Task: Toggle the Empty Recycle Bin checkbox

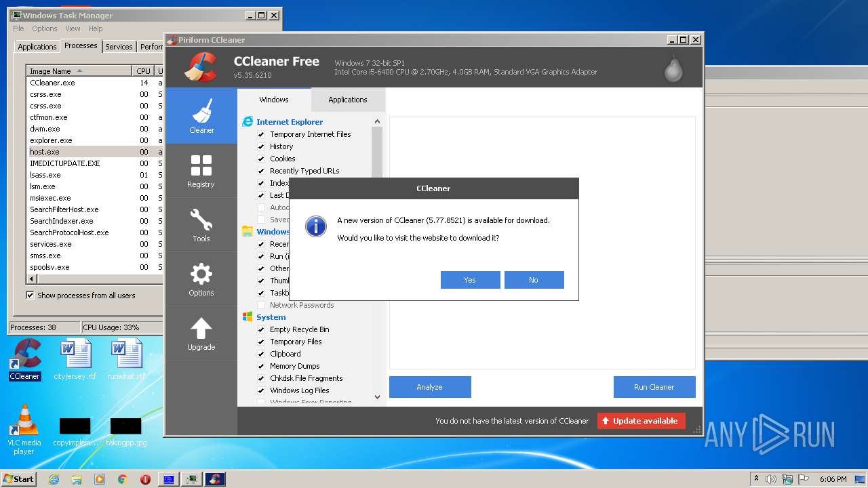Action: pyautogui.click(x=261, y=329)
